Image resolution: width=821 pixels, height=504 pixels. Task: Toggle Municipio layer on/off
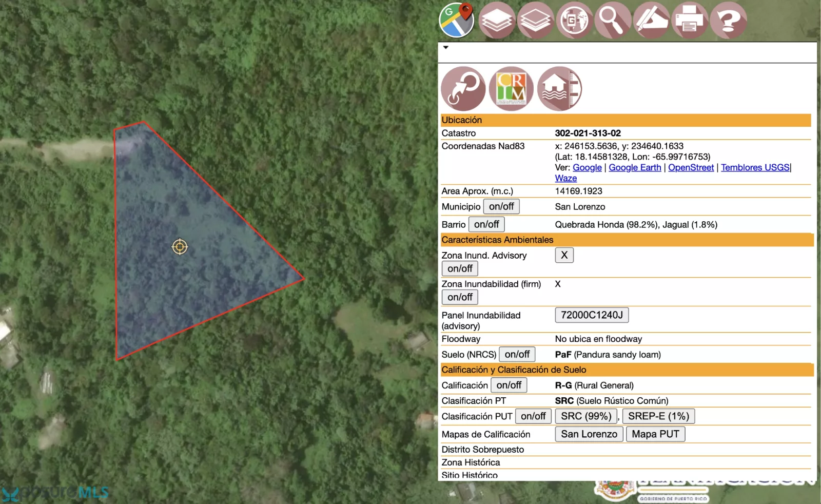(501, 206)
